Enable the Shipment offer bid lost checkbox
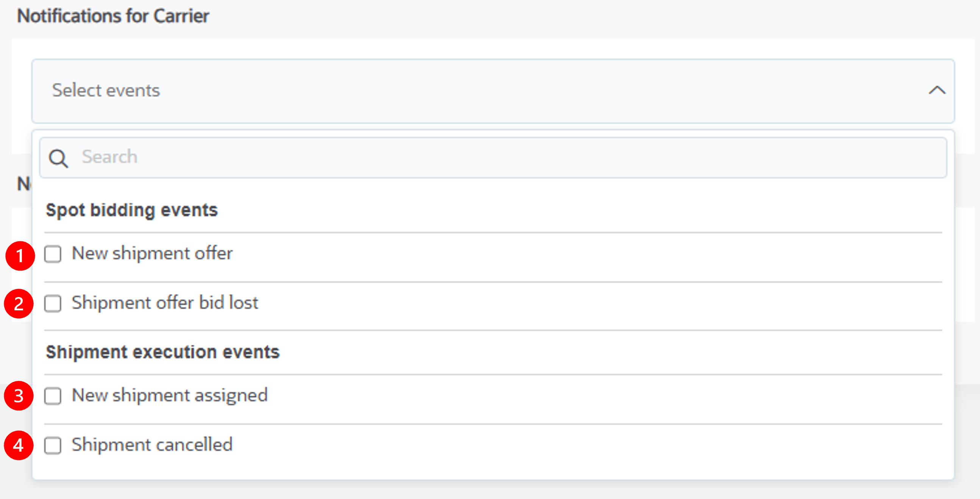 (53, 303)
